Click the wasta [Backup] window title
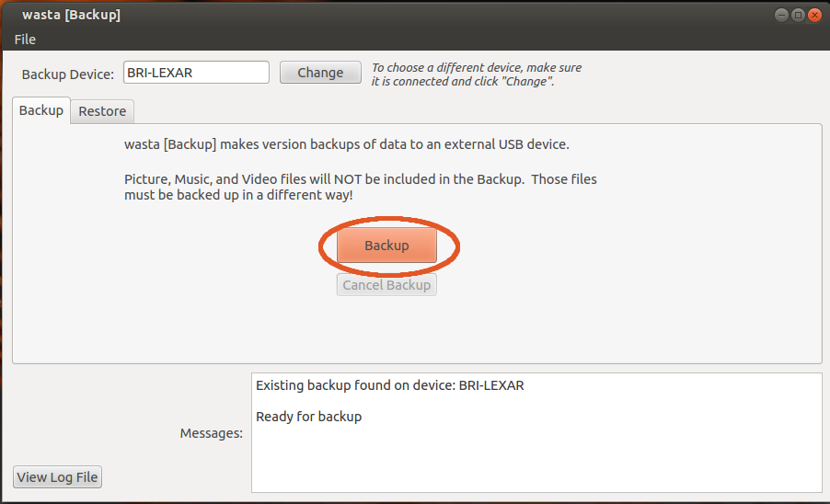This screenshot has width=830, height=504. tap(71, 15)
